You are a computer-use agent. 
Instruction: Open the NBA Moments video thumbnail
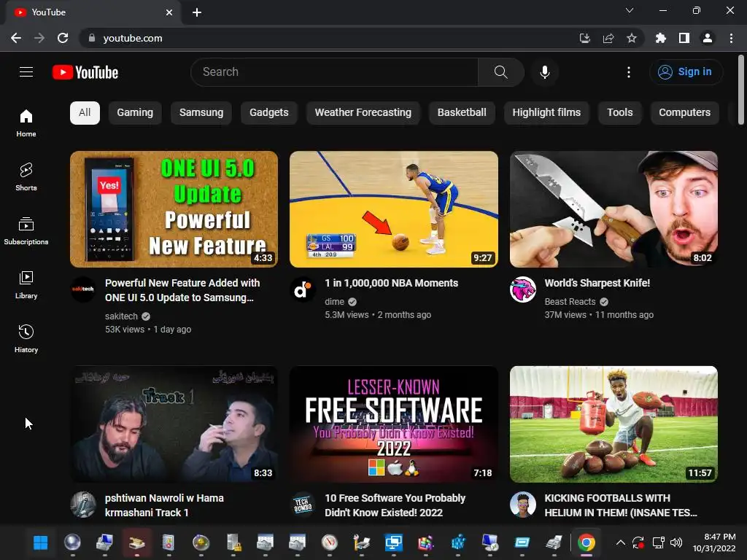[x=393, y=209]
